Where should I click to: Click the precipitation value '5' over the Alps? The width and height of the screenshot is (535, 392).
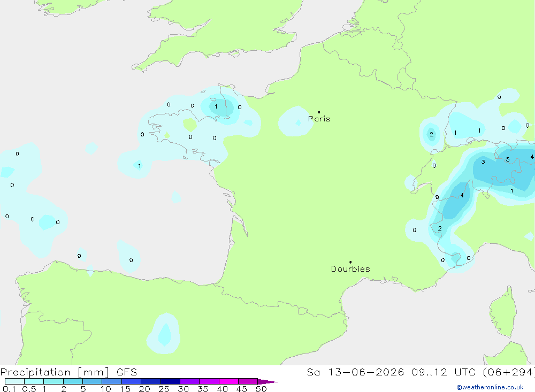[508, 159]
